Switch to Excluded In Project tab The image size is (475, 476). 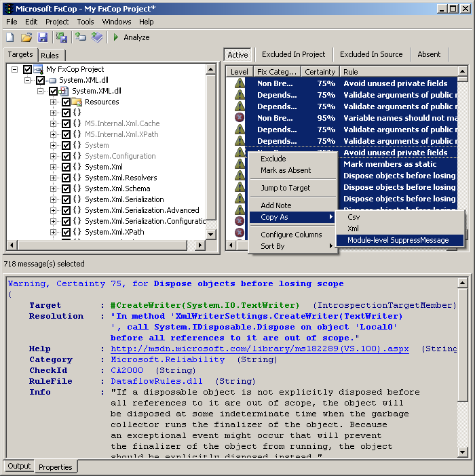(293, 54)
